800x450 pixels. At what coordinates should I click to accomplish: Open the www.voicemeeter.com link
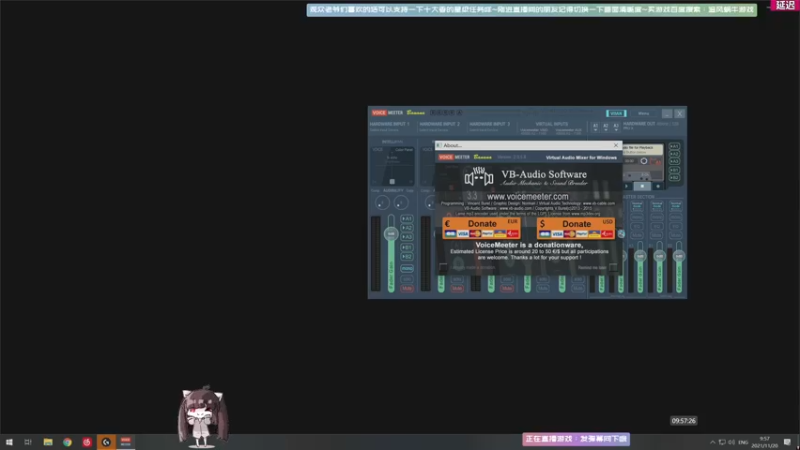[528, 196]
